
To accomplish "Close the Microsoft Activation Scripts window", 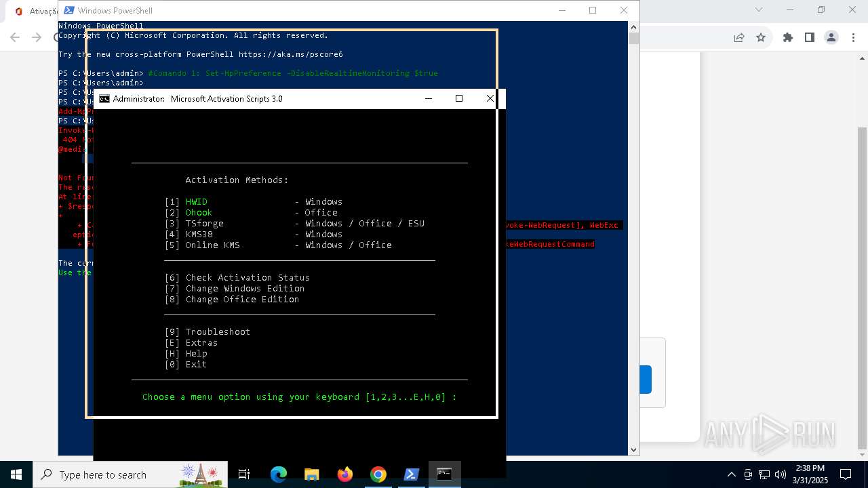I will pos(490,98).
